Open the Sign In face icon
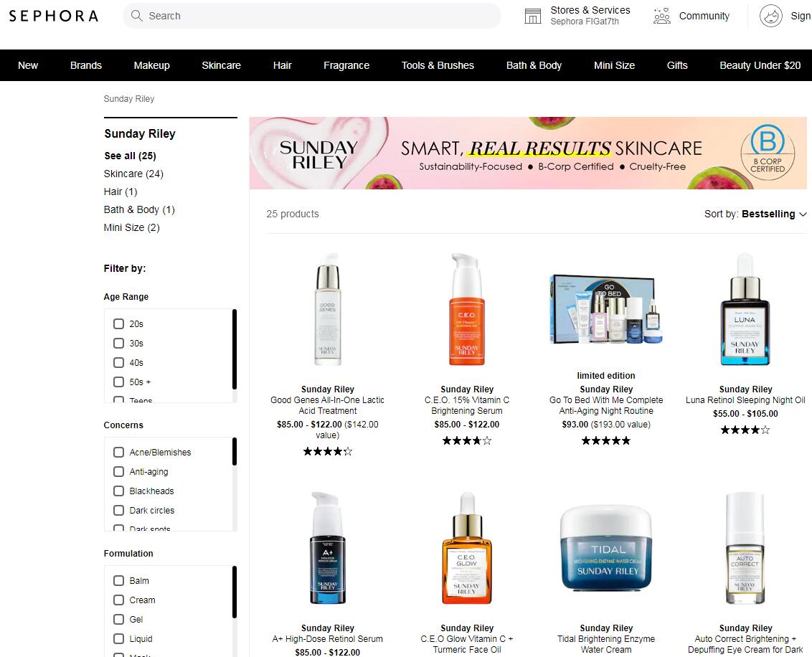Viewport: 812px width, 657px height. coord(771,16)
